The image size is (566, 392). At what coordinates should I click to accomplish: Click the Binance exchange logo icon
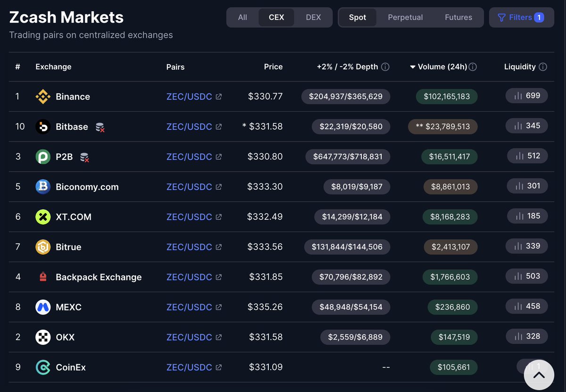43,96
